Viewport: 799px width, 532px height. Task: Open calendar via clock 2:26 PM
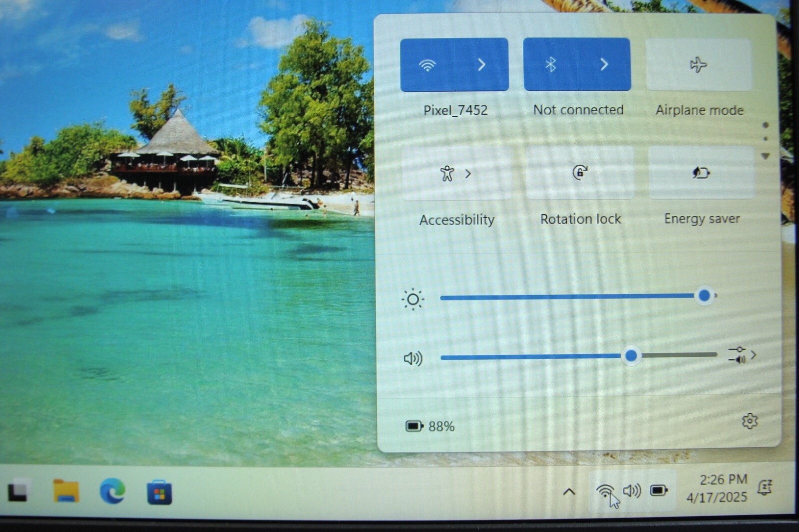click(717, 489)
